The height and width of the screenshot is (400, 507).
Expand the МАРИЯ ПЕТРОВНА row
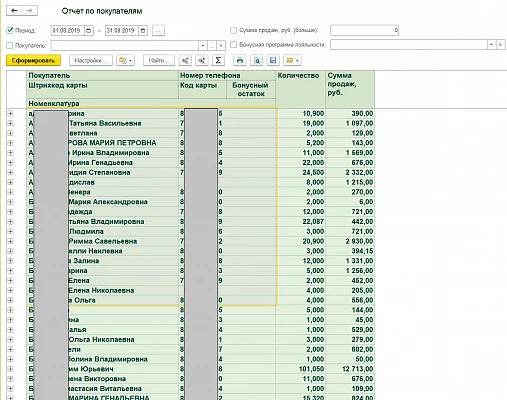(x=11, y=143)
